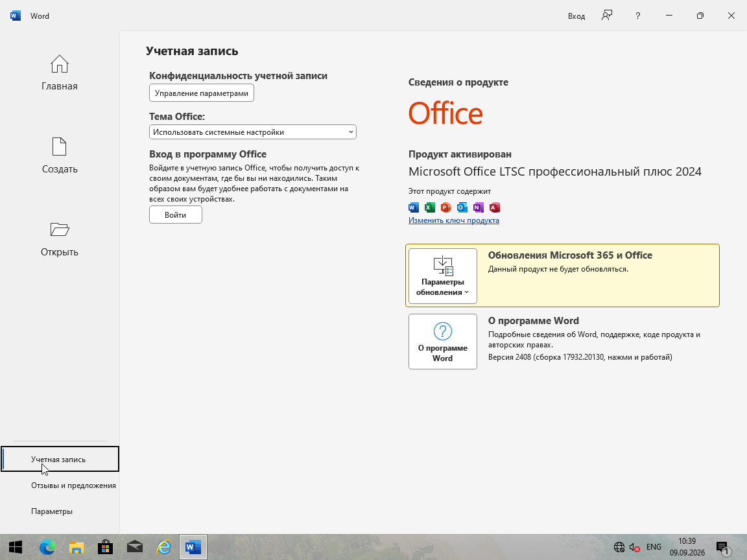Click Этот продукт содержит label

[449, 191]
